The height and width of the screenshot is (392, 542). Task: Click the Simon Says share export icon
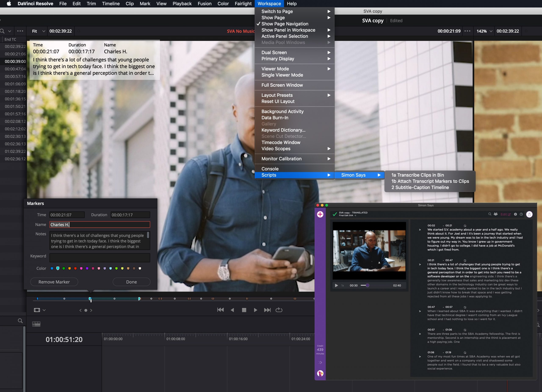(x=529, y=214)
